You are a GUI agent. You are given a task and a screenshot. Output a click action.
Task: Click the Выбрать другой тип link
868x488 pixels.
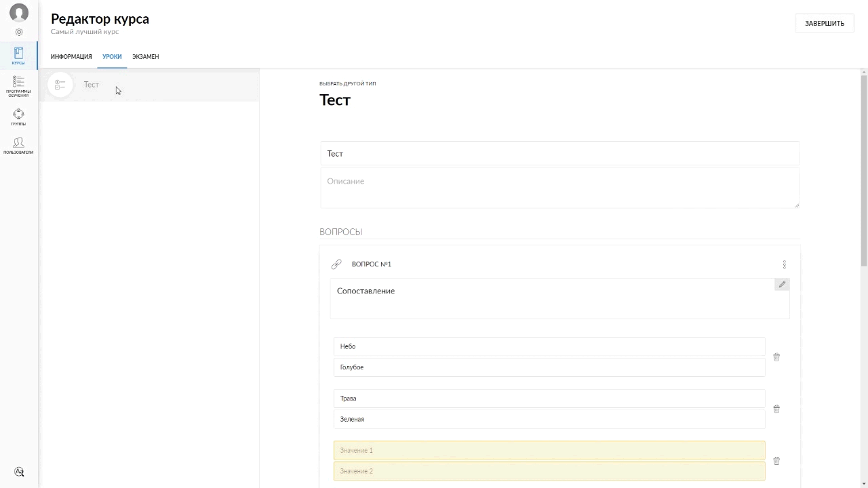pyautogui.click(x=348, y=84)
